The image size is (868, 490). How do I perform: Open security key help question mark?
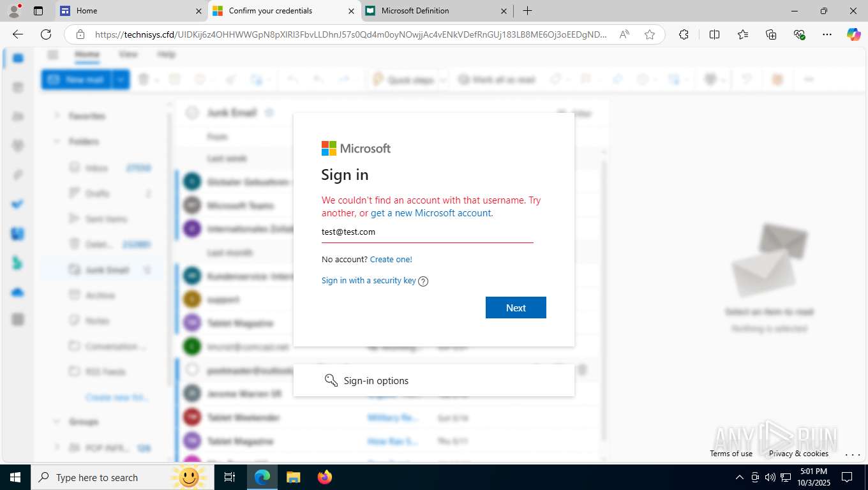423,281
